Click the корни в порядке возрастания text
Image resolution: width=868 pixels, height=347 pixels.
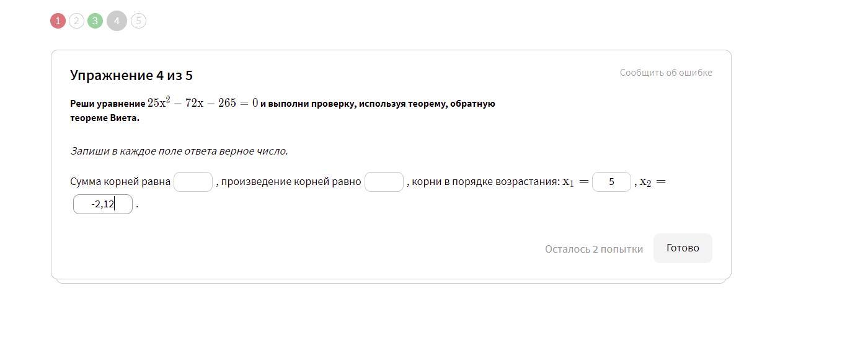tap(486, 182)
